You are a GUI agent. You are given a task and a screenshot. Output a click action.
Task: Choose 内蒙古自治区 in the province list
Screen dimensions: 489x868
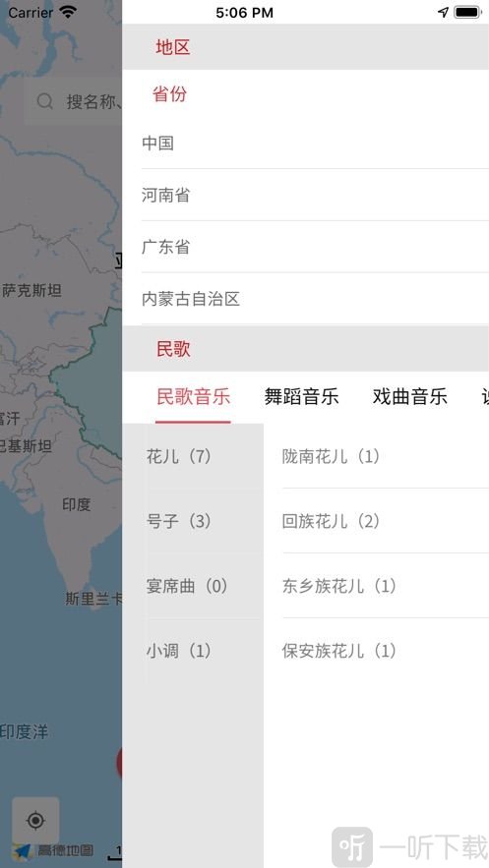click(315, 299)
